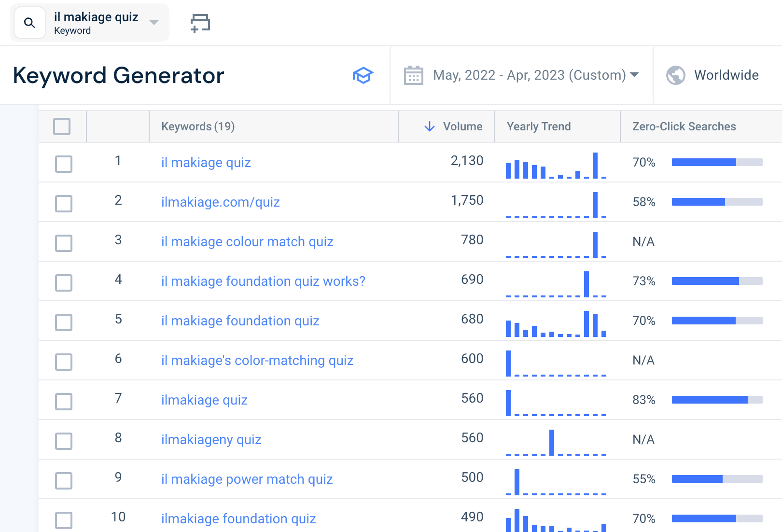Tick the checkbox beside ilmakiageny quiz
Screen dimensions: 782x532
pyautogui.click(x=63, y=440)
